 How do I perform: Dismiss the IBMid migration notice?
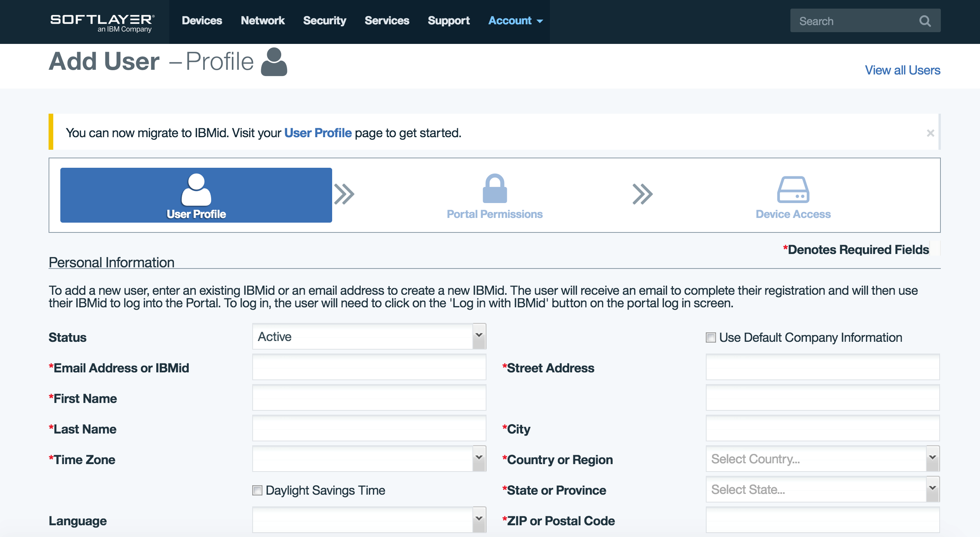(x=930, y=133)
